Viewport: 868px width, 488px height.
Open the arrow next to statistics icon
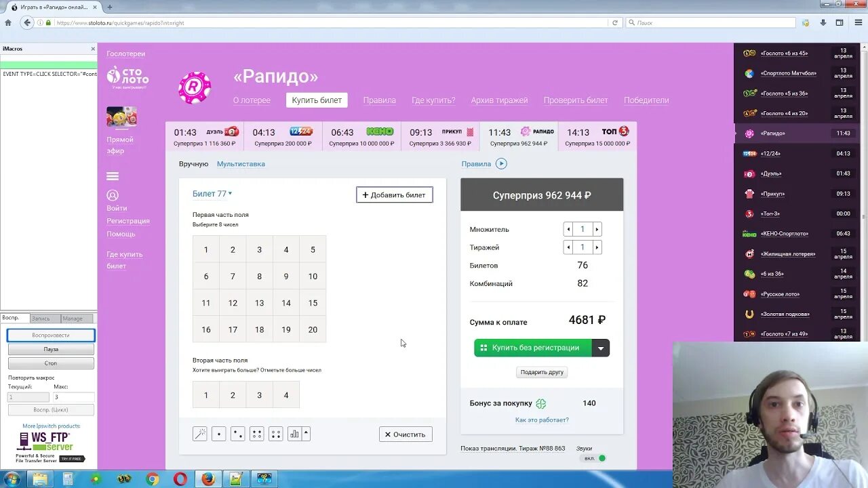[306, 434]
